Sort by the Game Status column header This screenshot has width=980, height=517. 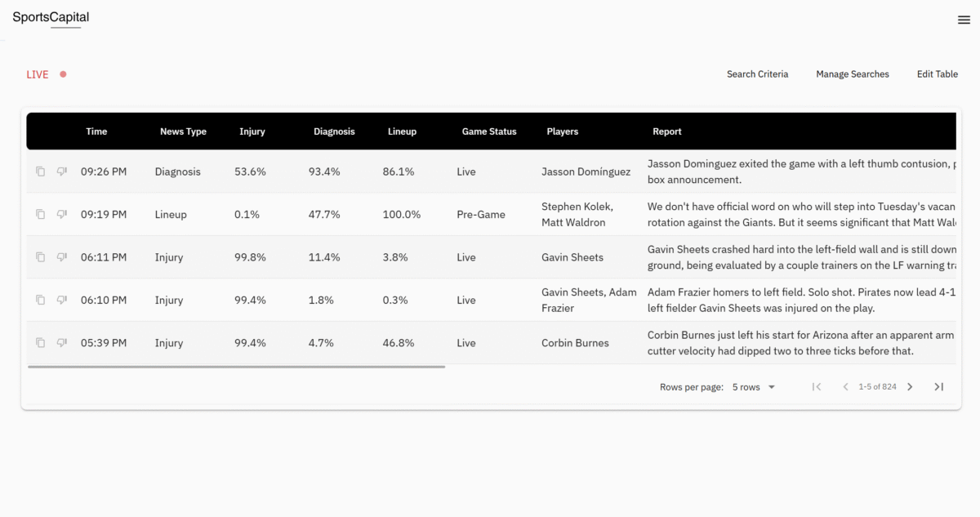489,131
